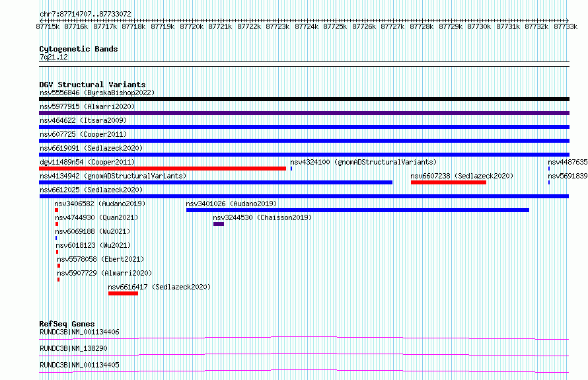Click the RefSeq Genes track heading

[x=67, y=324]
